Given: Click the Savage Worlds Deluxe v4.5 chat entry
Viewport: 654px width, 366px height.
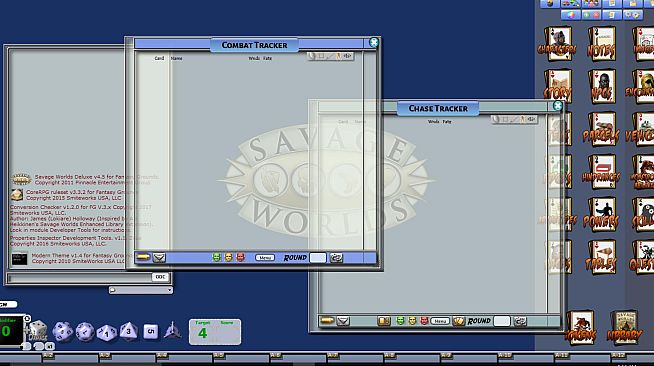Looking at the screenshot, I should tap(85, 180).
